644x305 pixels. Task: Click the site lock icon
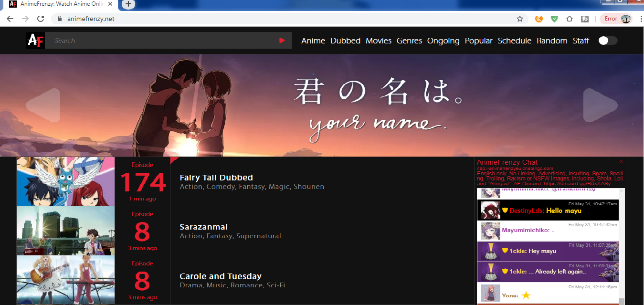point(60,19)
